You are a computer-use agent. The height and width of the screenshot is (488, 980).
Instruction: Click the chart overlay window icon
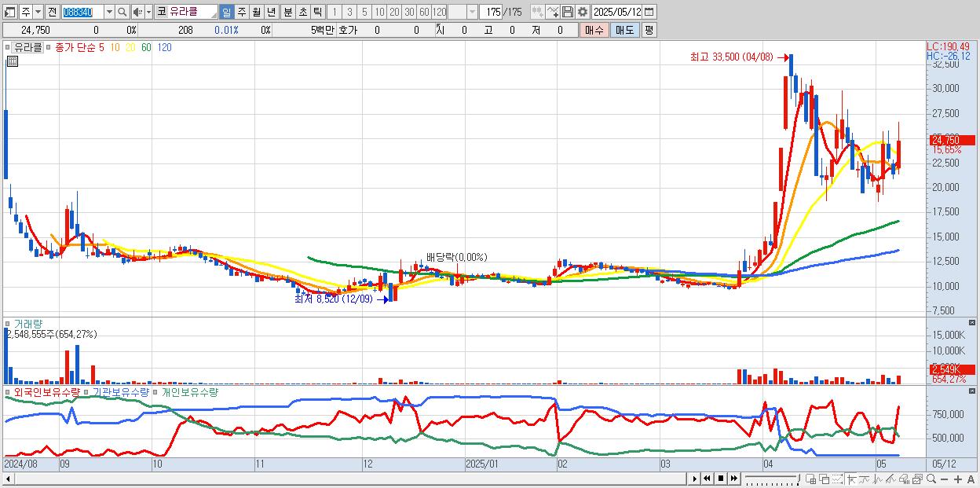click(x=917, y=479)
